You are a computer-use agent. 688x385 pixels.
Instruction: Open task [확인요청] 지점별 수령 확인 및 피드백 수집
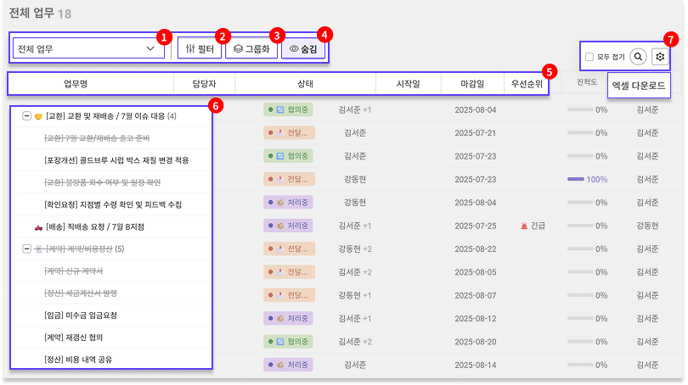point(113,205)
